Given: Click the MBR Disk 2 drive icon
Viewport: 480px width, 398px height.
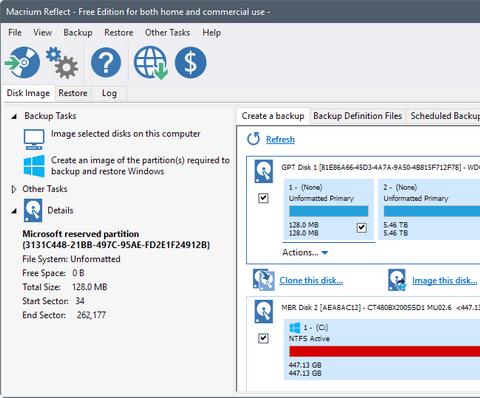Looking at the screenshot, I should coord(264,312).
